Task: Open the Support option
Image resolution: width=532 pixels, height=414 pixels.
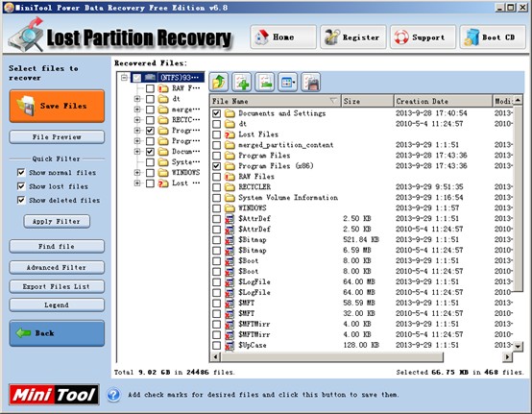Action: [423, 37]
